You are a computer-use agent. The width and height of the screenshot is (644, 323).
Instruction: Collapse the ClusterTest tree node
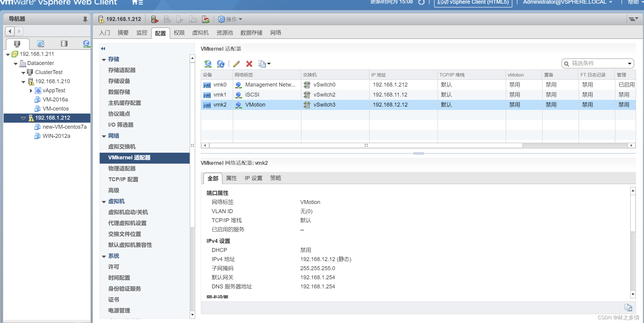pos(23,73)
